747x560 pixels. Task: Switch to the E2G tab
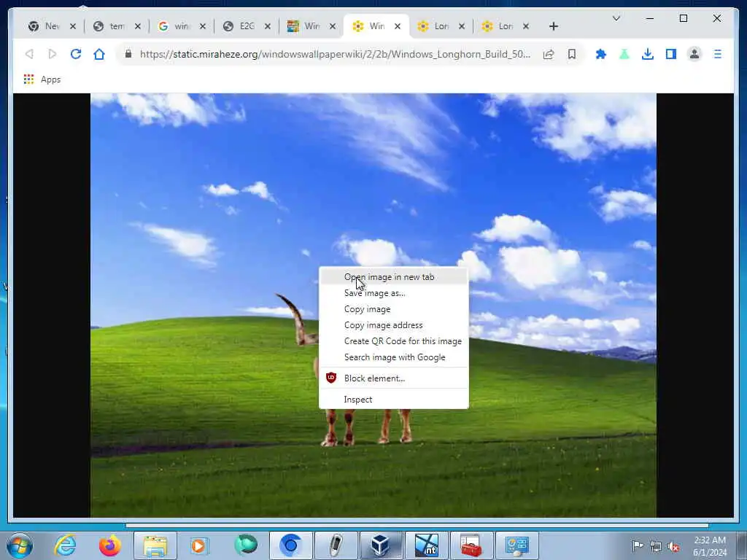tap(241, 26)
